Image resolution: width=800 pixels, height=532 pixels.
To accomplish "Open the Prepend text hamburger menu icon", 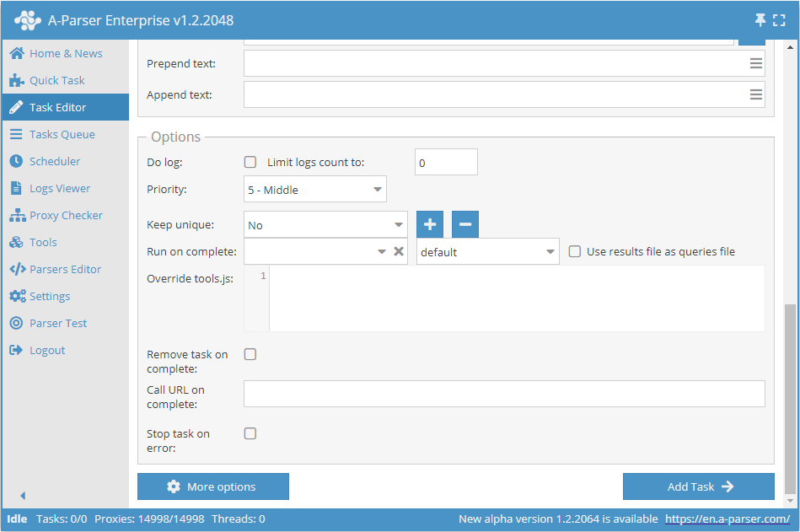I will [x=756, y=64].
